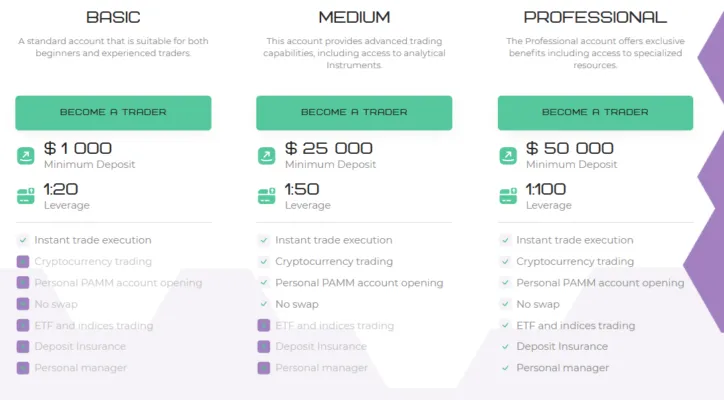Click Basic plan's Cryptocurrency trading purple square
The width and height of the screenshot is (724, 400).
[23, 262]
